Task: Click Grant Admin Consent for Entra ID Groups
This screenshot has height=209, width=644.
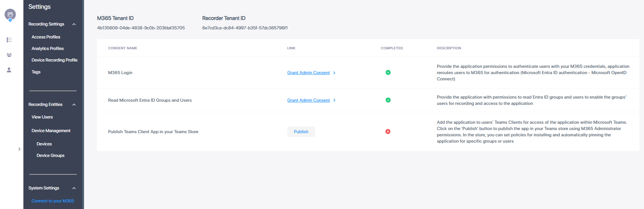Action: (308, 100)
